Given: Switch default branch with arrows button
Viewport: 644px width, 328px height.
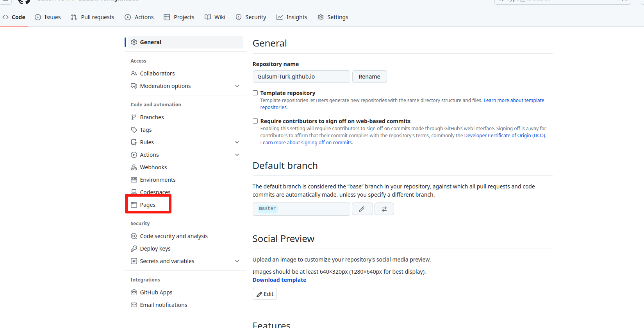Looking at the screenshot, I should pyautogui.click(x=384, y=209).
